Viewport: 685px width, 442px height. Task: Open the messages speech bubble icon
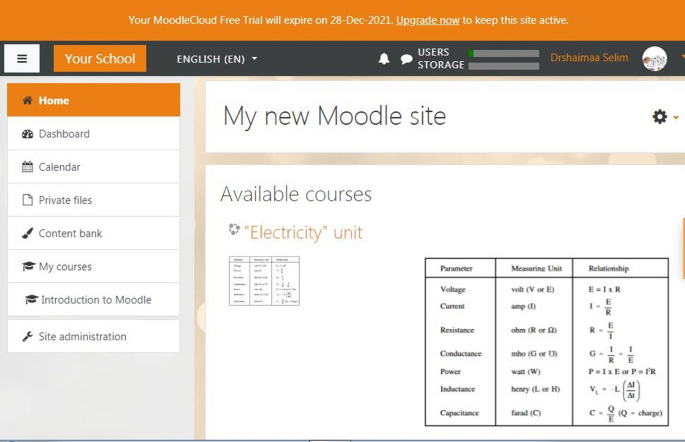click(x=406, y=59)
